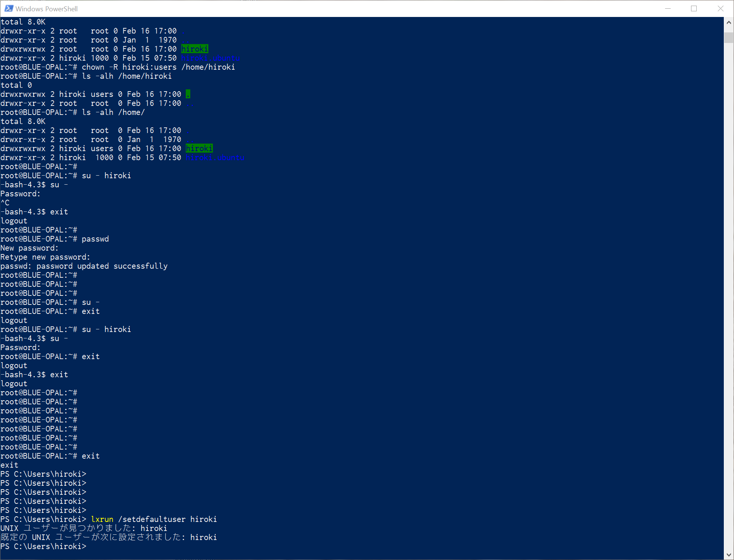Click 'chown -R hiroki:users /home/hiroki' command

click(x=158, y=67)
